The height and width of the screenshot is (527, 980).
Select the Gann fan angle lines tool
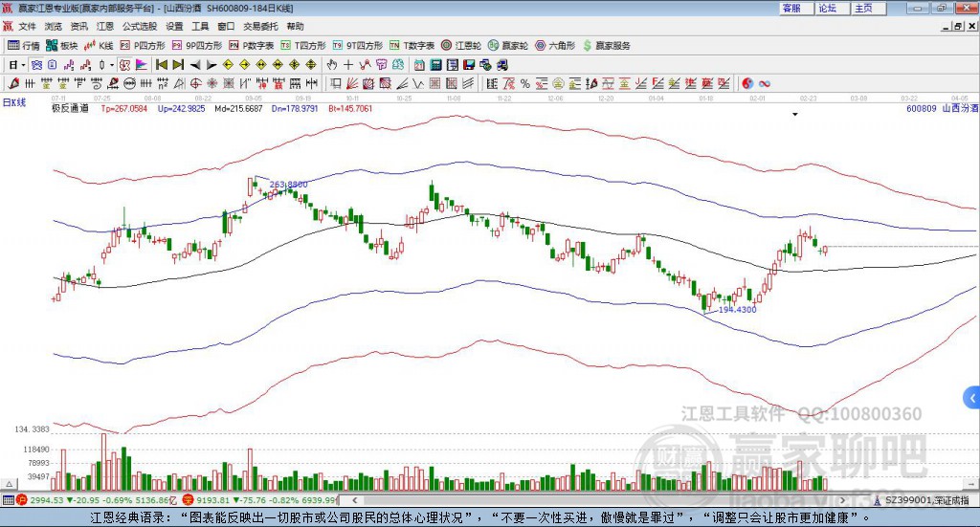352,83
